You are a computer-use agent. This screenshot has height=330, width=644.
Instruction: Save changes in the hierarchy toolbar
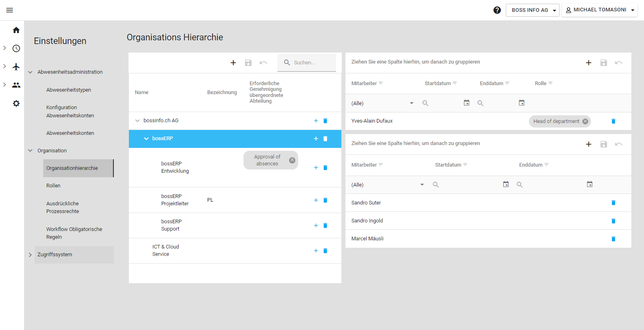tap(248, 63)
